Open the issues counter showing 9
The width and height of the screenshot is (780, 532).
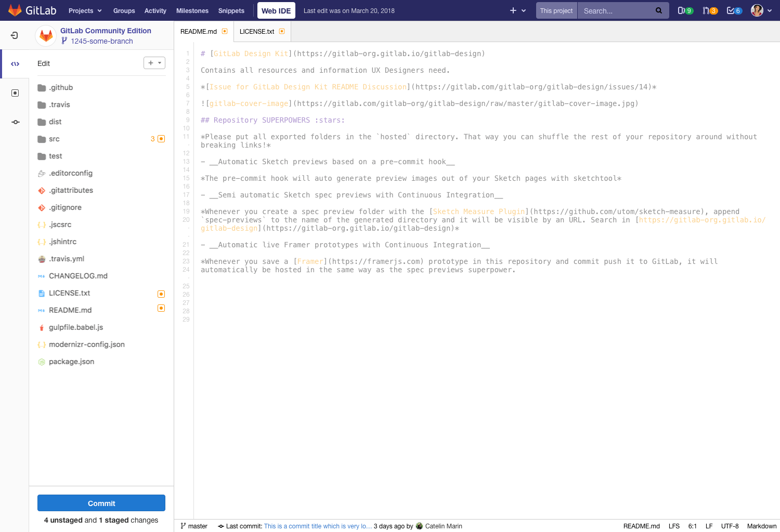[685, 10]
